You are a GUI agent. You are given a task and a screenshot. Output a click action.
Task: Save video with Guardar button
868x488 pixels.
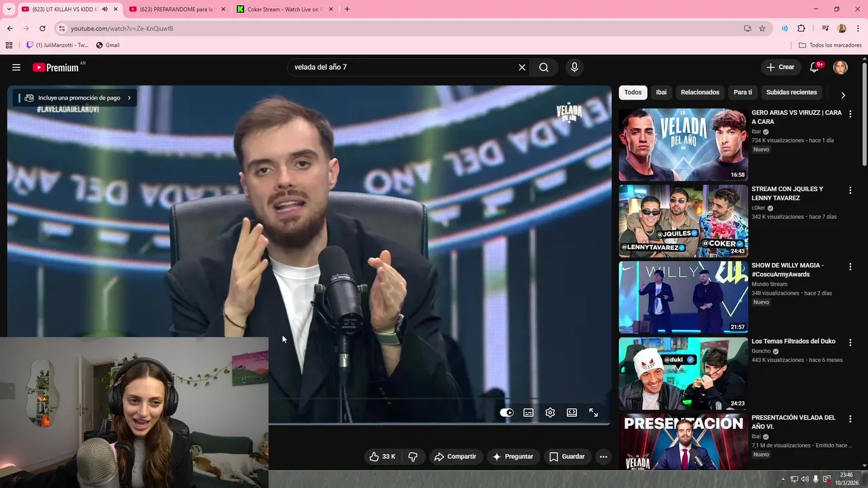[567, 457]
